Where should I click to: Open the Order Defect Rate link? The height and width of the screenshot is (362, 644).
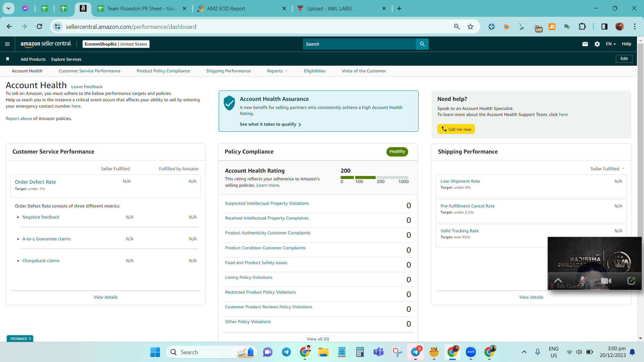pyautogui.click(x=36, y=182)
